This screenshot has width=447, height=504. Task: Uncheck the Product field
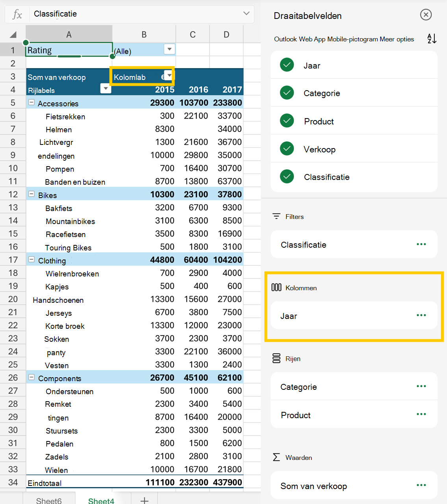287,120
